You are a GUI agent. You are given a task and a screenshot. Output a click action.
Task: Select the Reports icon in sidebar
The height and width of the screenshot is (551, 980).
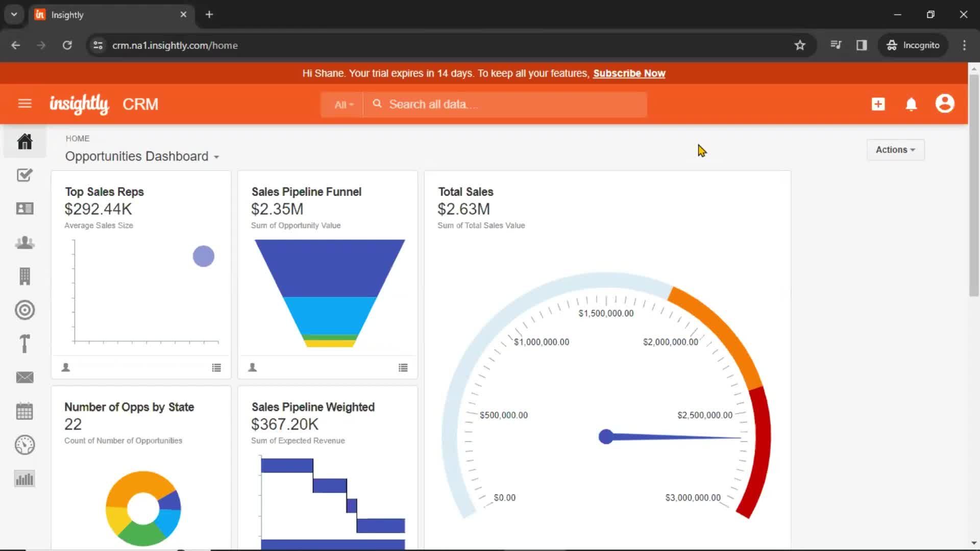click(24, 479)
